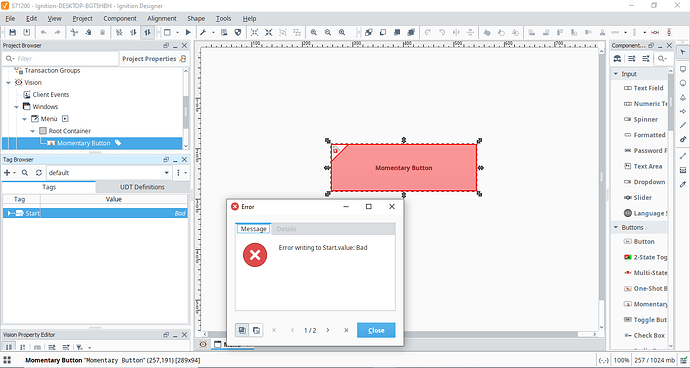Image resolution: width=690 pixels, height=368 pixels.
Task: Collapse the Windows tree node
Action: (16, 107)
